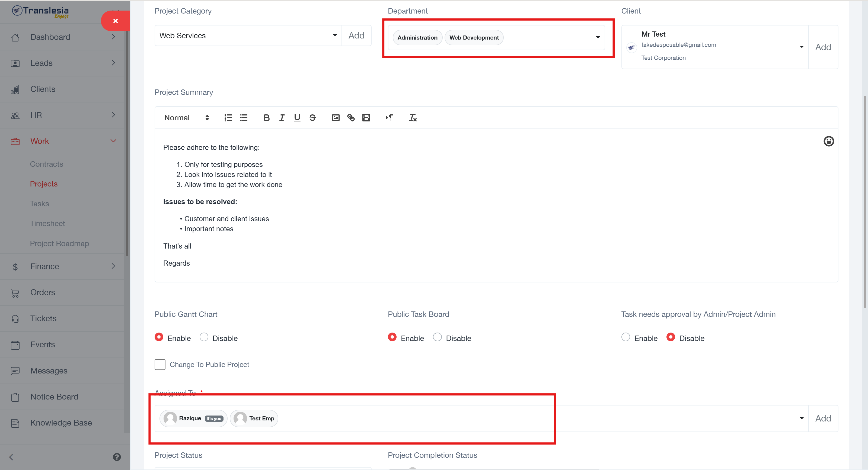The image size is (868, 470).
Task: Click the help question mark icon
Action: [x=117, y=457]
